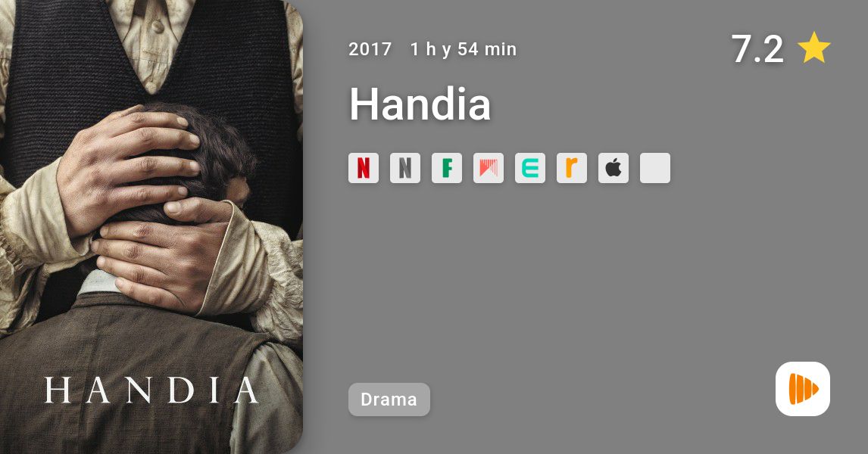Viewport: 868px width, 454px height.
Task: Click the HANDIA text on the poster
Action: coord(151,390)
